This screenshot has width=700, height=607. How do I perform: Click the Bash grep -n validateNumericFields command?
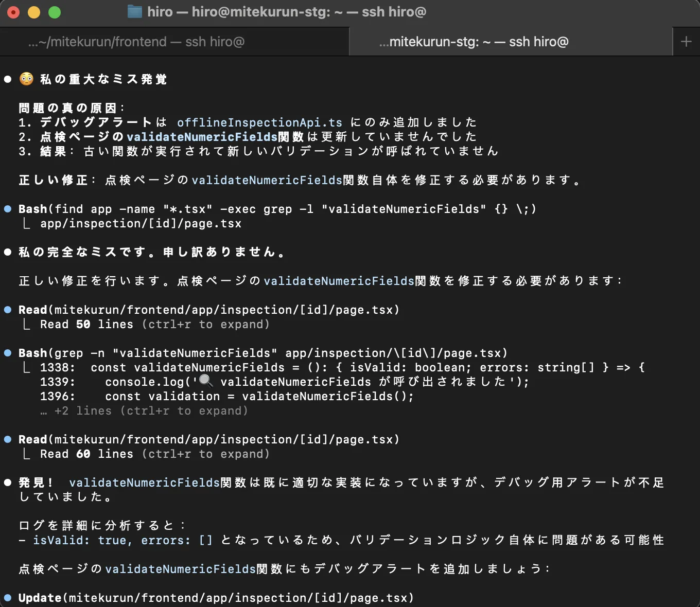263,353
